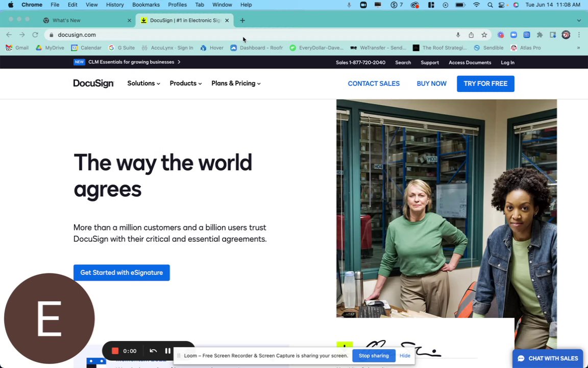The height and width of the screenshot is (368, 588).
Task: Bookmark this page with the star icon
Action: click(x=484, y=35)
